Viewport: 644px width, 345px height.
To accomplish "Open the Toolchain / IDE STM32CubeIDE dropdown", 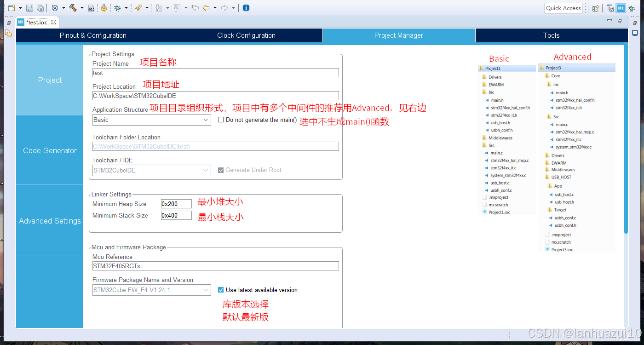I will click(152, 170).
